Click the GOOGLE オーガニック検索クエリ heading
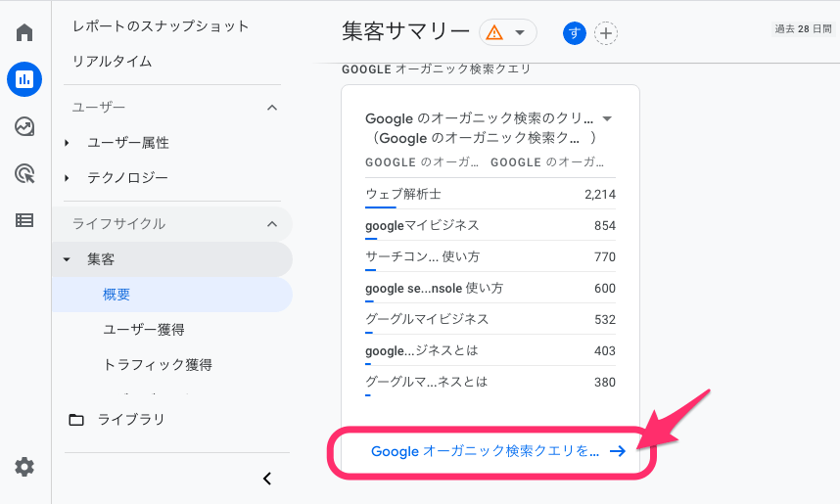Viewport: 840px width, 504px height. click(436, 69)
